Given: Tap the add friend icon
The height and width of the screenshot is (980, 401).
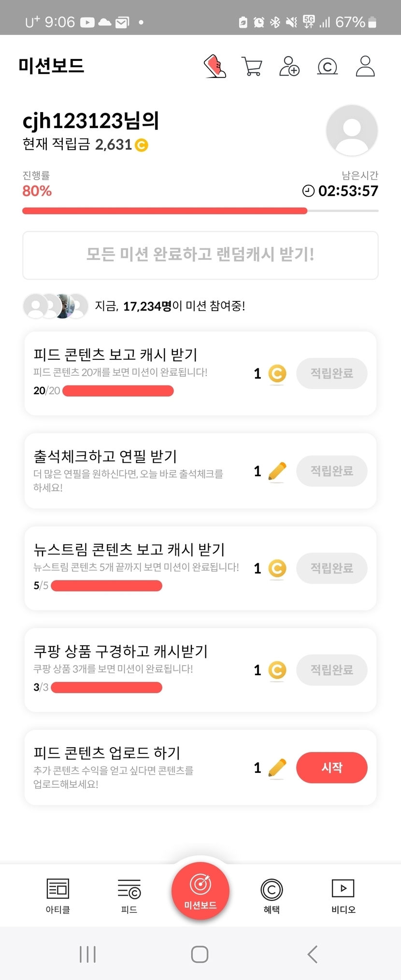Looking at the screenshot, I should tap(289, 66).
